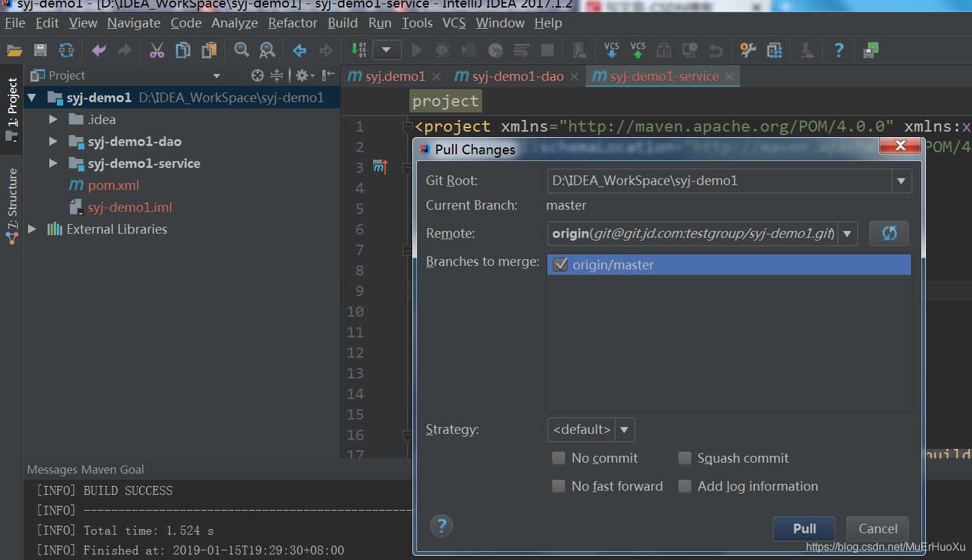
Task: Click the Paste clipboard icon
Action: (x=209, y=50)
